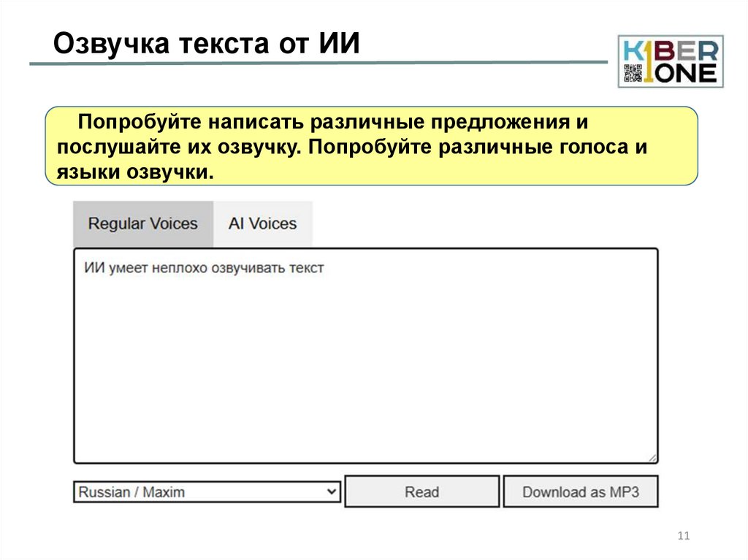
Task: Select the Regular Voices tab
Action: pos(143,223)
